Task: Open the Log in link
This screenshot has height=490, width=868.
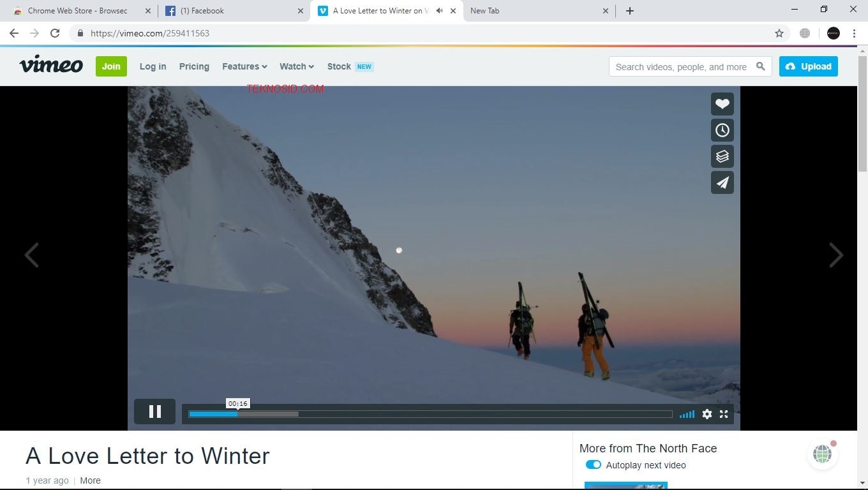Action: 153,66
